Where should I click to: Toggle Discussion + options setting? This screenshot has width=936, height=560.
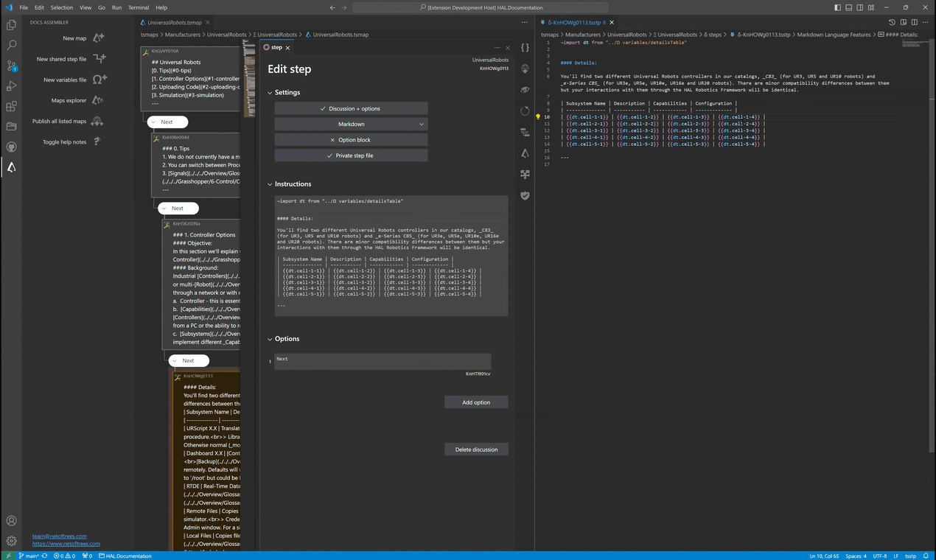pos(351,108)
